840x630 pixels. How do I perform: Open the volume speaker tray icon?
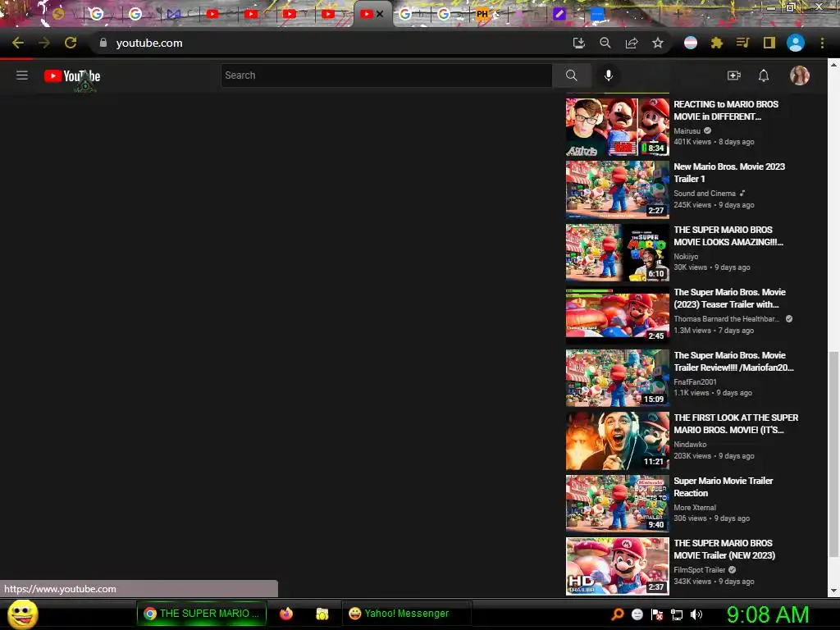pyautogui.click(x=696, y=615)
